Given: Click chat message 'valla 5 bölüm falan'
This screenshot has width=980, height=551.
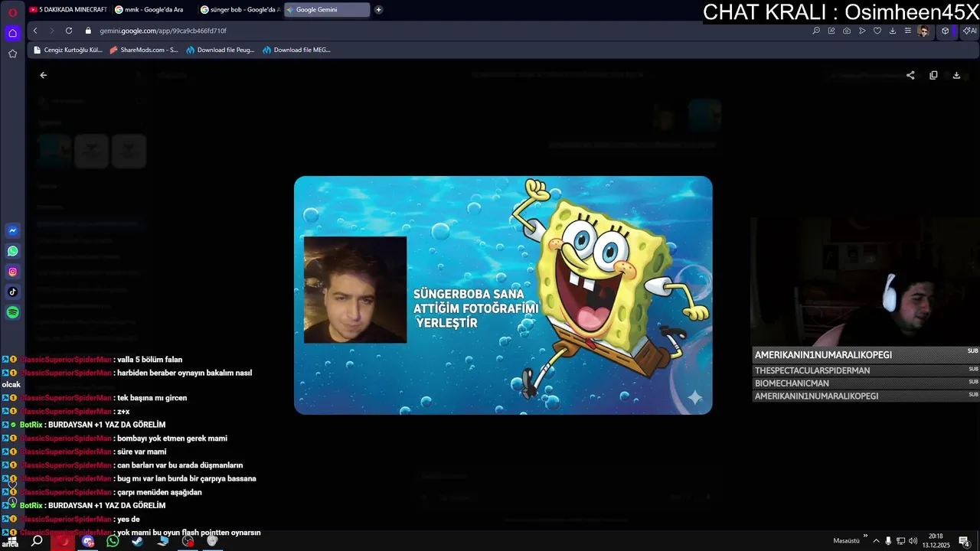Looking at the screenshot, I should [149, 360].
